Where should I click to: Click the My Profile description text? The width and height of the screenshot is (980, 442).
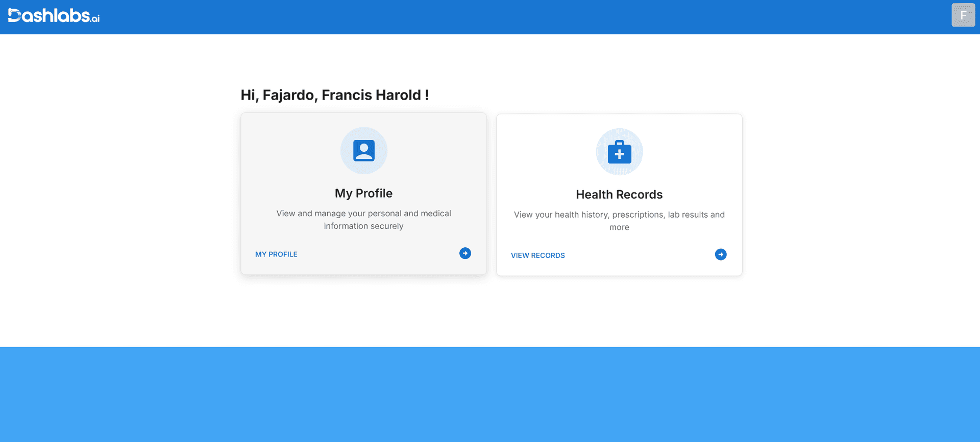pyautogui.click(x=363, y=214)
